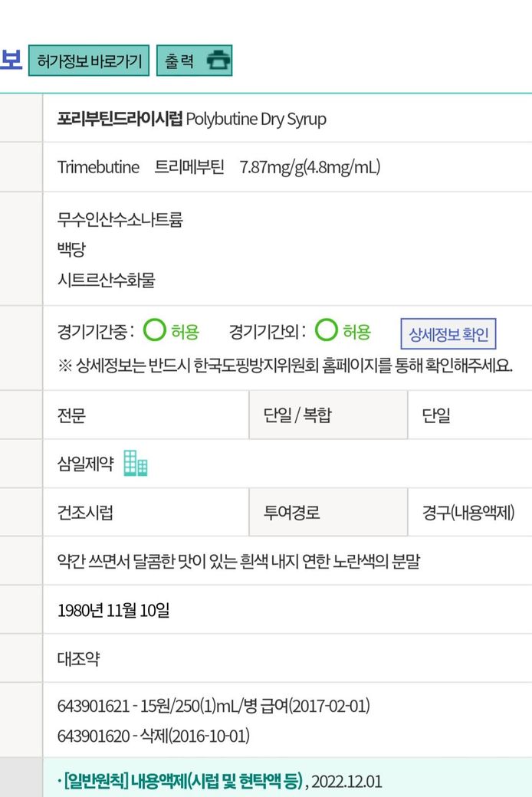Click the 백당 additive entry

pos(71,250)
